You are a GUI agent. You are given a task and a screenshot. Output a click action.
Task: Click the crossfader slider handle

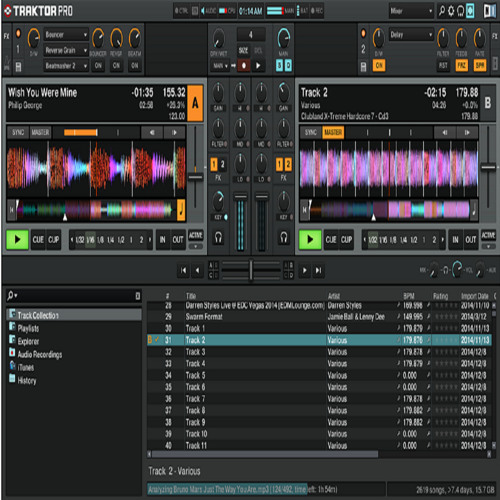coord(251,270)
